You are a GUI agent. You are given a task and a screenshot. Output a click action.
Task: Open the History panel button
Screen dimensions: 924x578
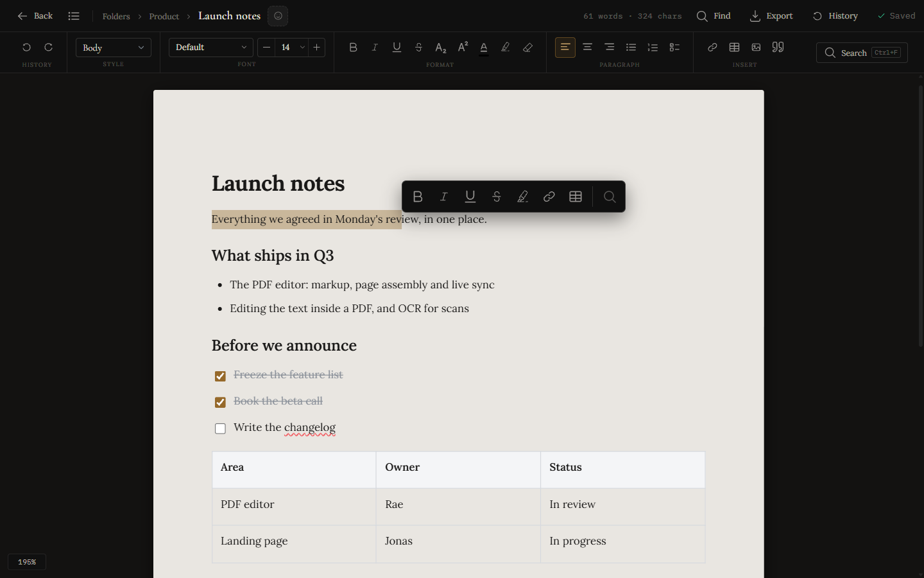pos(835,16)
